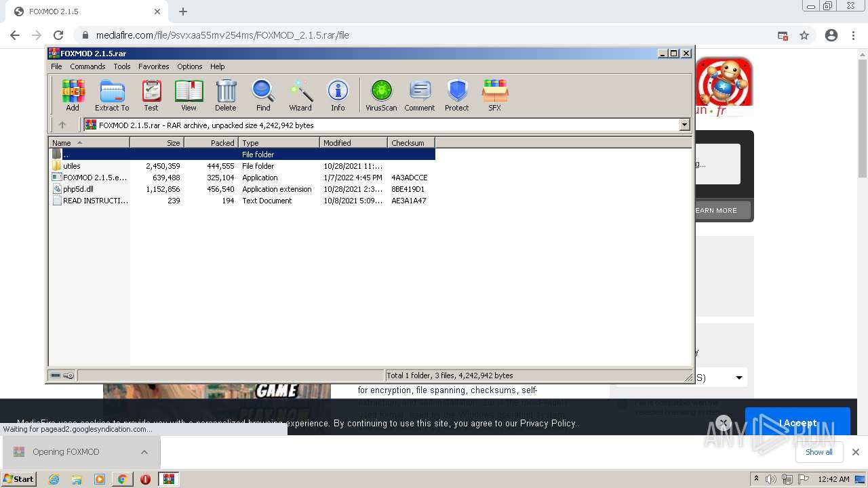Go up one level arrow

pos(62,125)
